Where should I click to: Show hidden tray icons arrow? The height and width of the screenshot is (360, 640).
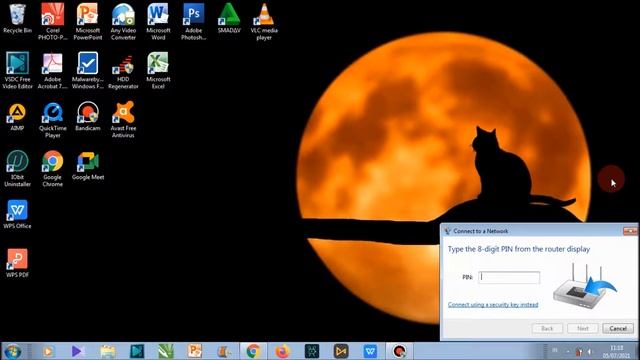568,351
